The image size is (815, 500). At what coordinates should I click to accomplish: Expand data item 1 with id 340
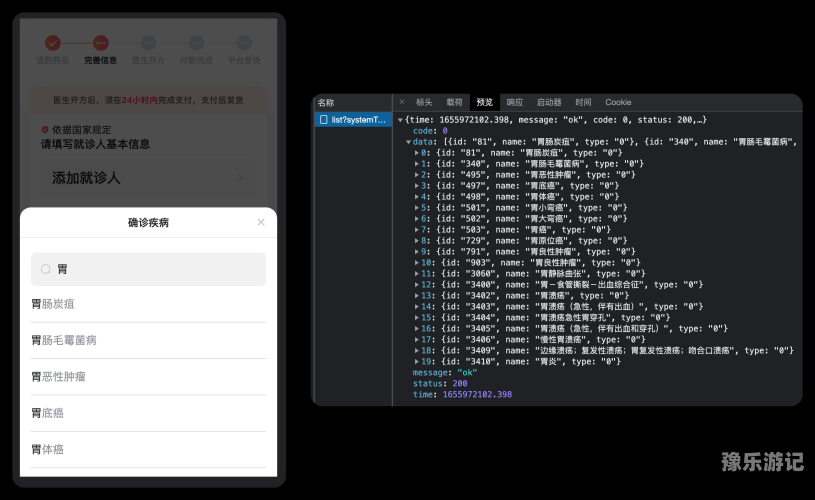click(417, 164)
